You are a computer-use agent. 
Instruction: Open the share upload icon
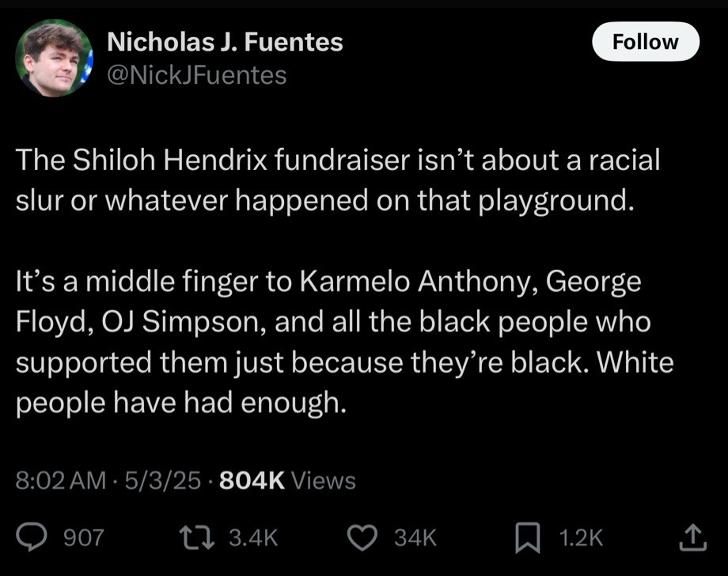pos(692,537)
